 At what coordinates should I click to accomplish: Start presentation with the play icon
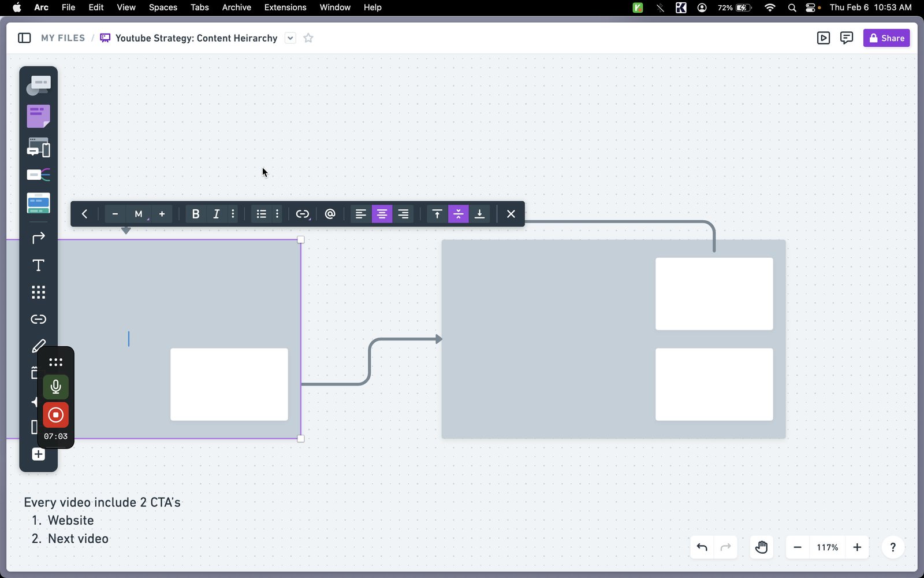point(824,38)
